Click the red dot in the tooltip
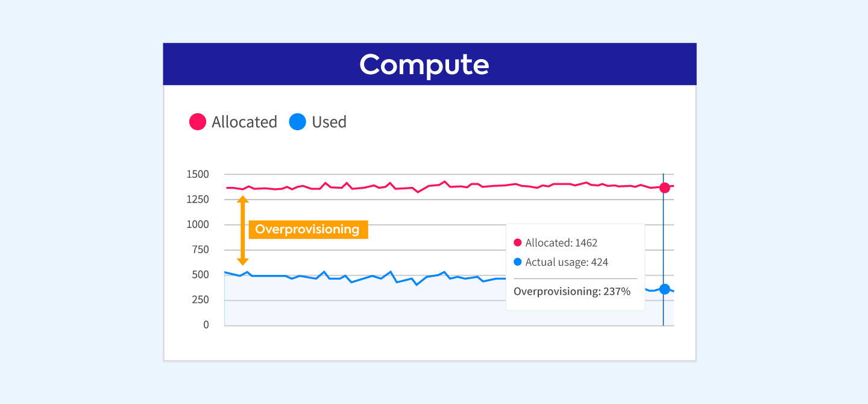 coord(517,243)
